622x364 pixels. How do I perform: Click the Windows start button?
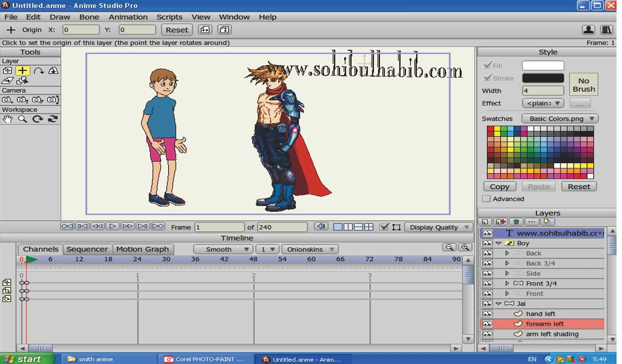[27, 359]
